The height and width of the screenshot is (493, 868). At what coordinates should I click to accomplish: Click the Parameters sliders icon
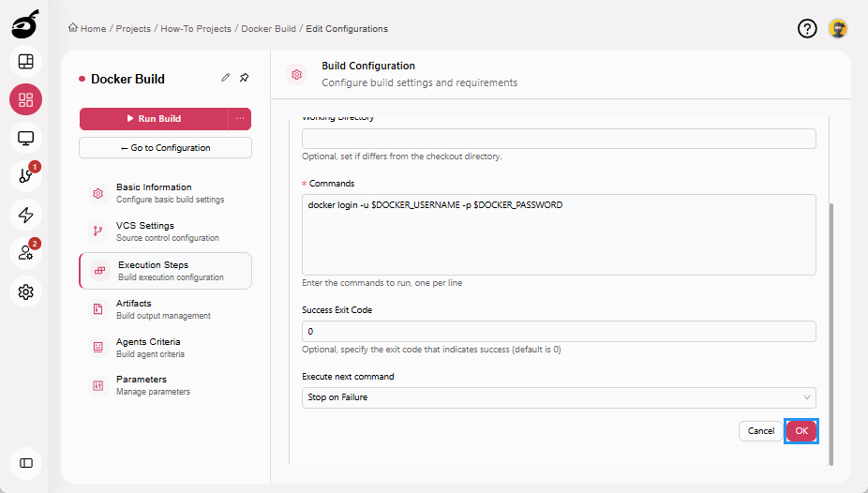point(98,385)
